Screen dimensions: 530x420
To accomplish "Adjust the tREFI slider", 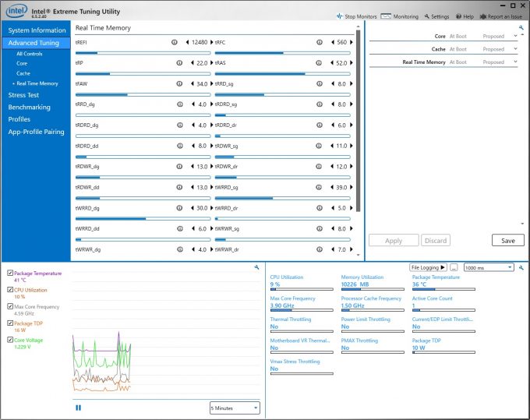I will click(x=143, y=53).
